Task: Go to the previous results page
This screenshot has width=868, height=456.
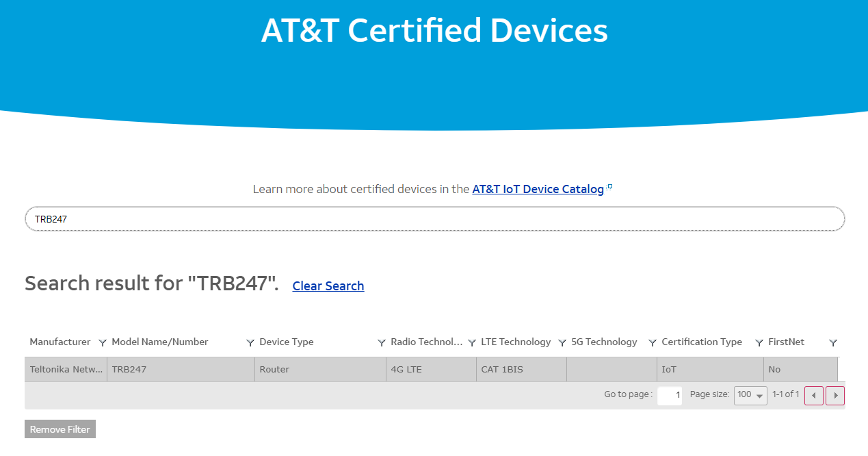Action: tap(814, 396)
